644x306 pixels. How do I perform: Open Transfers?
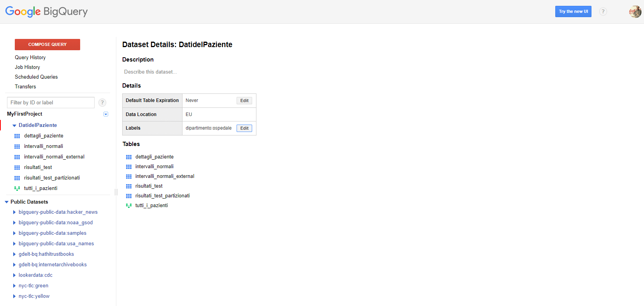[x=25, y=86]
